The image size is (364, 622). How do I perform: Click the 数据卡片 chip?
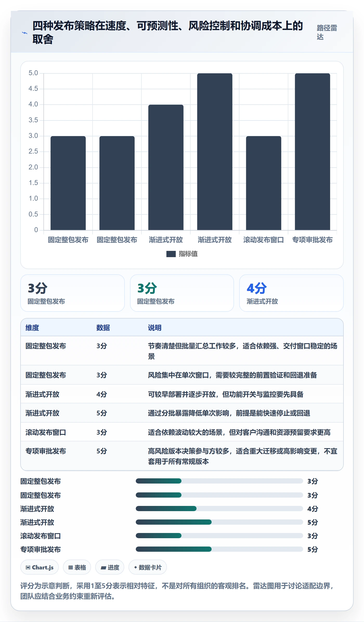click(148, 567)
